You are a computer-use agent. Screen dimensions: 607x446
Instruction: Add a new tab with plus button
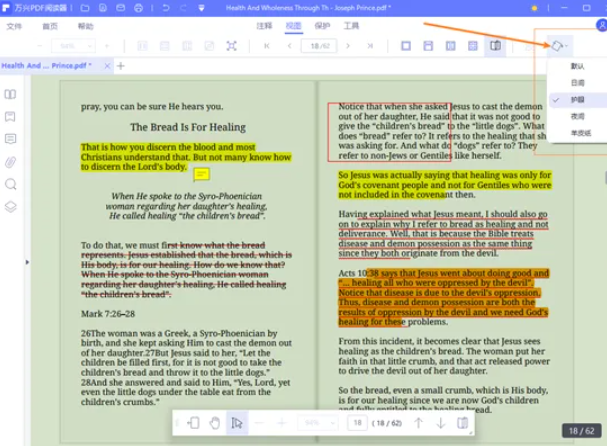coord(121,66)
